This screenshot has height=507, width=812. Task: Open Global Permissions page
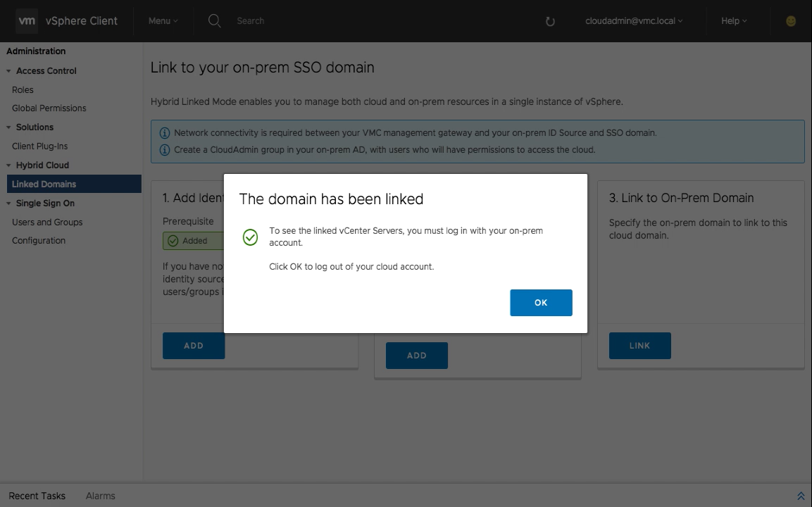coord(49,108)
